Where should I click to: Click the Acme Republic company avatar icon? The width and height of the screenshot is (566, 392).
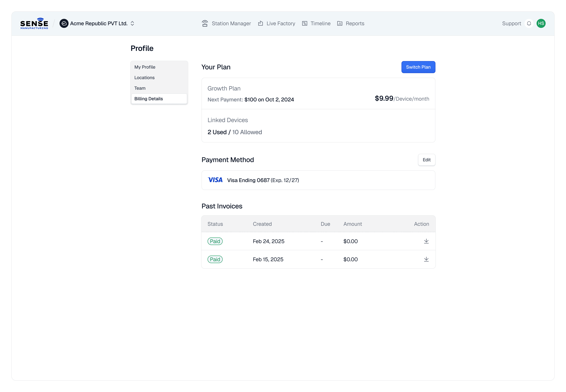click(x=64, y=24)
